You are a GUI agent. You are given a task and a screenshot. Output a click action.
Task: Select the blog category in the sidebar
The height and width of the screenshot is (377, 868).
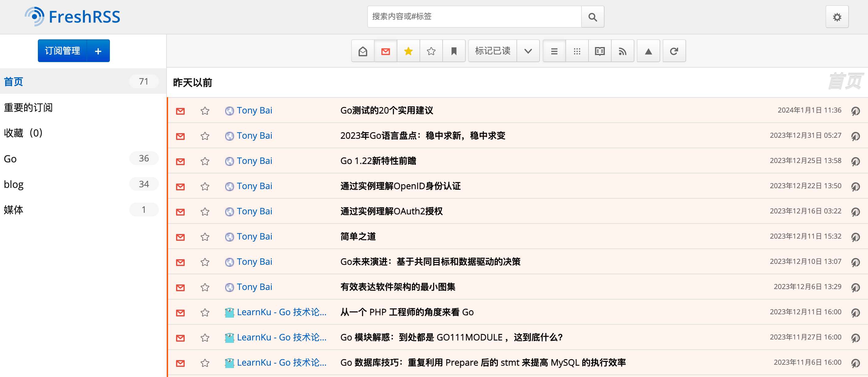pyautogui.click(x=14, y=185)
